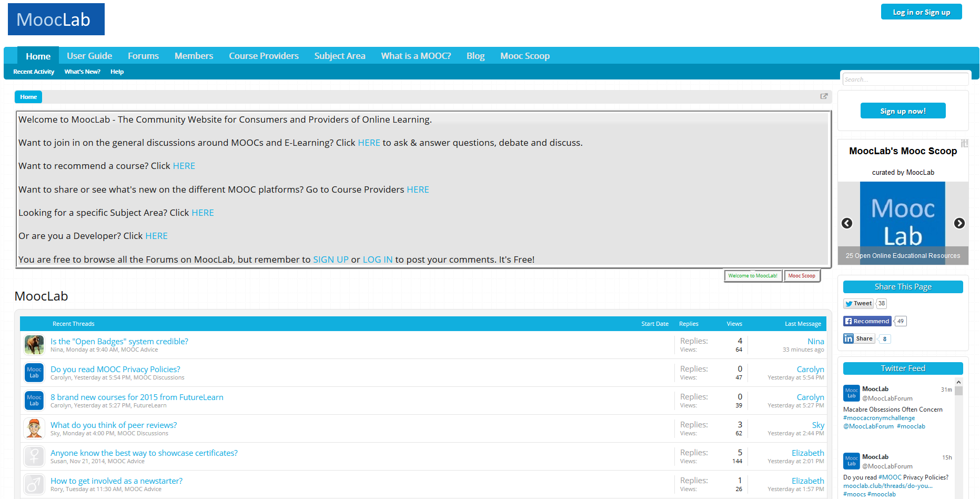The width and height of the screenshot is (980, 499).
Task: Click HERE link to recommend a course
Action: [x=184, y=166]
